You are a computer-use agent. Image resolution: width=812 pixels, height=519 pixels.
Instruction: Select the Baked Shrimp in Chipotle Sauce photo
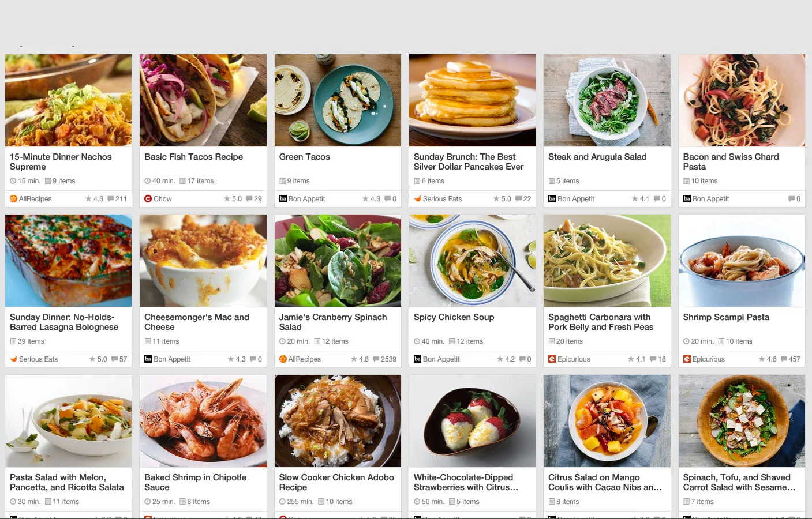pyautogui.click(x=203, y=421)
